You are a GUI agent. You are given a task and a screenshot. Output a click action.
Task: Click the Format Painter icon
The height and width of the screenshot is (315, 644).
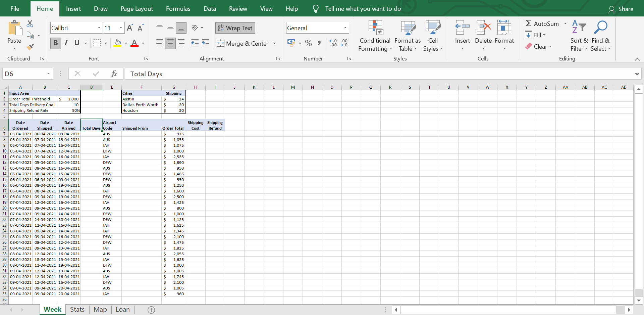tap(30, 47)
